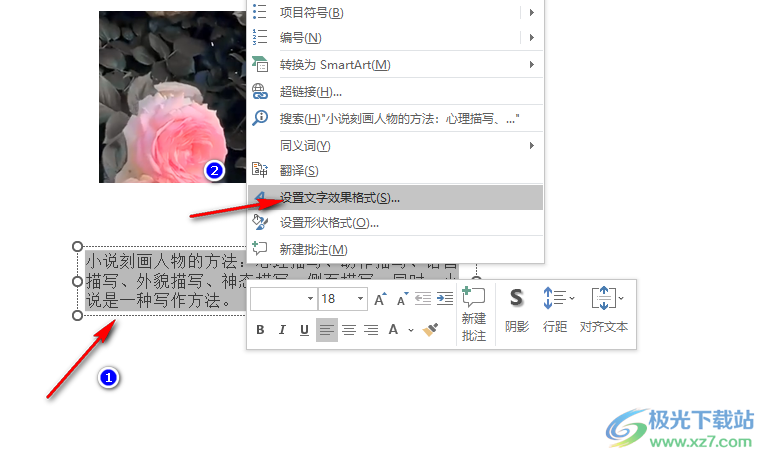Apply the 阴影 shadow effect
This screenshot has width=765, height=458.
tap(516, 310)
